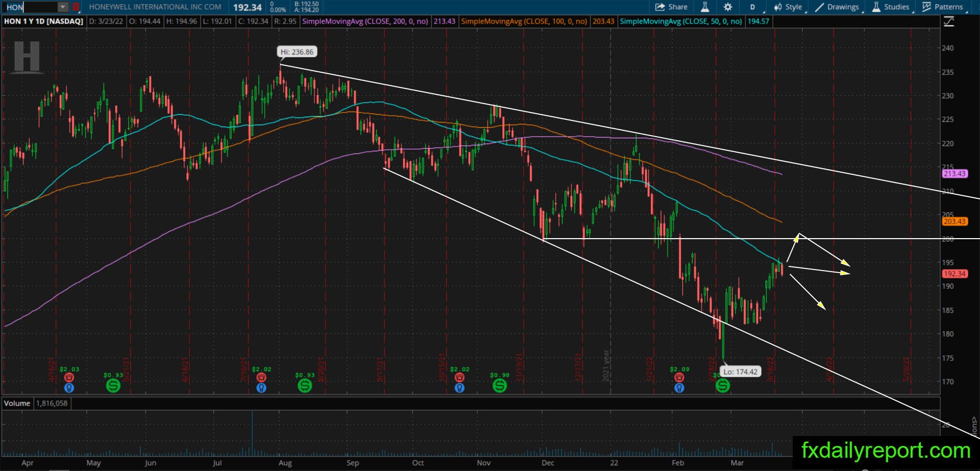Click the red link icon beside the symbol box
This screenshot has height=471, width=980.
coord(76,7)
